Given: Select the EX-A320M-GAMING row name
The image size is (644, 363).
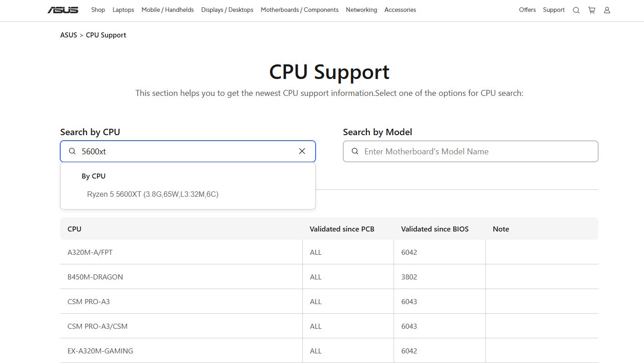Looking at the screenshot, I should pos(100,351).
